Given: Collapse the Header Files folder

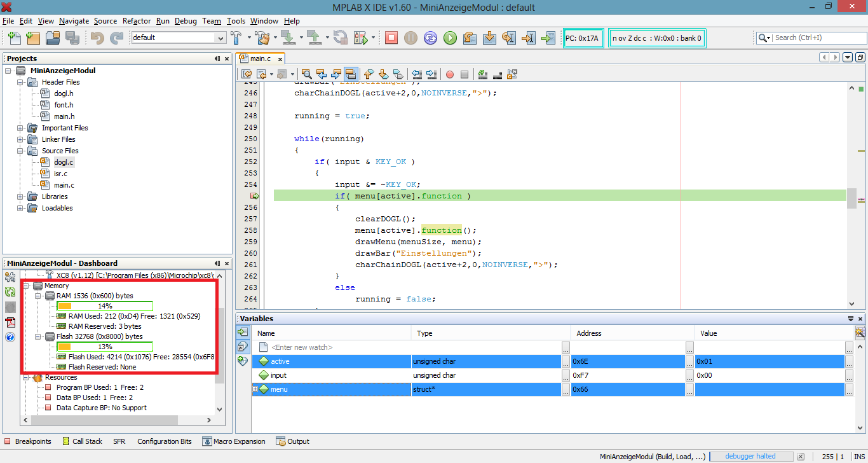Looking at the screenshot, I should [x=20, y=82].
